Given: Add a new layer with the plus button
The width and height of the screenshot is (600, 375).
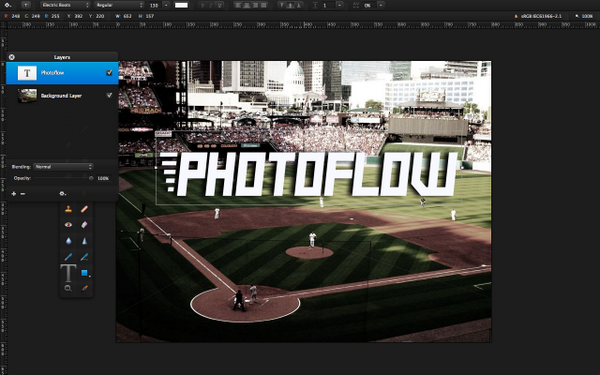Looking at the screenshot, I should pyautogui.click(x=14, y=194).
